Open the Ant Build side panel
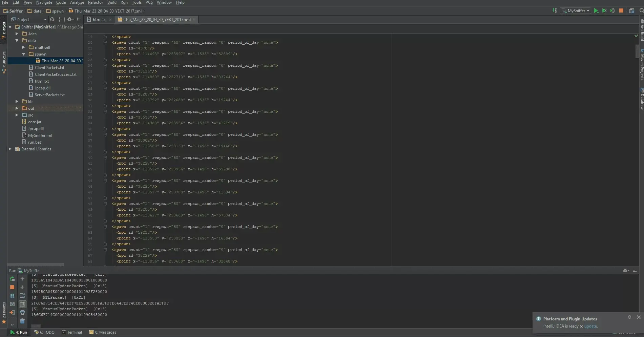Image resolution: width=644 pixels, height=337 pixels. pos(642,30)
